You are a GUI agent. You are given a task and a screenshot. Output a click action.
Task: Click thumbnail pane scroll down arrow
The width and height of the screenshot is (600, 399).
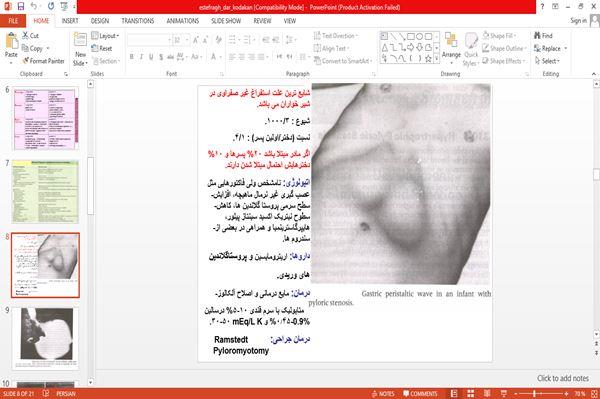click(91, 382)
